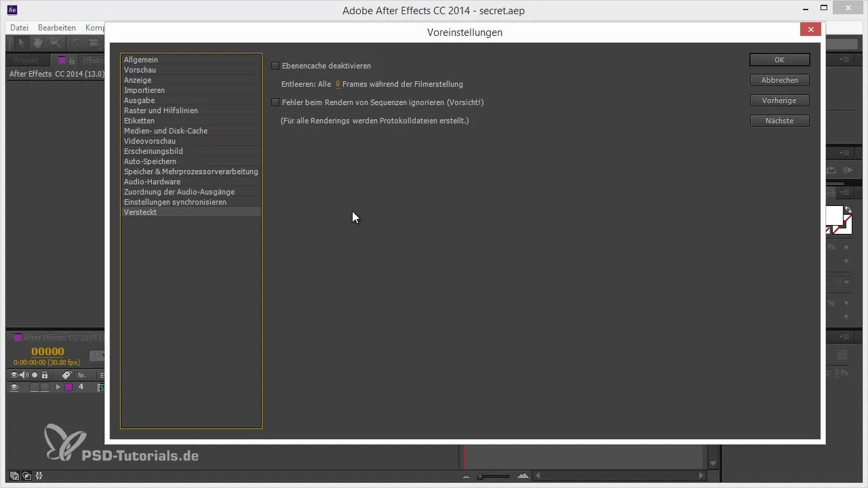Select Etiketten preferences category
Viewport: 868px width, 488px height.
pos(191,121)
